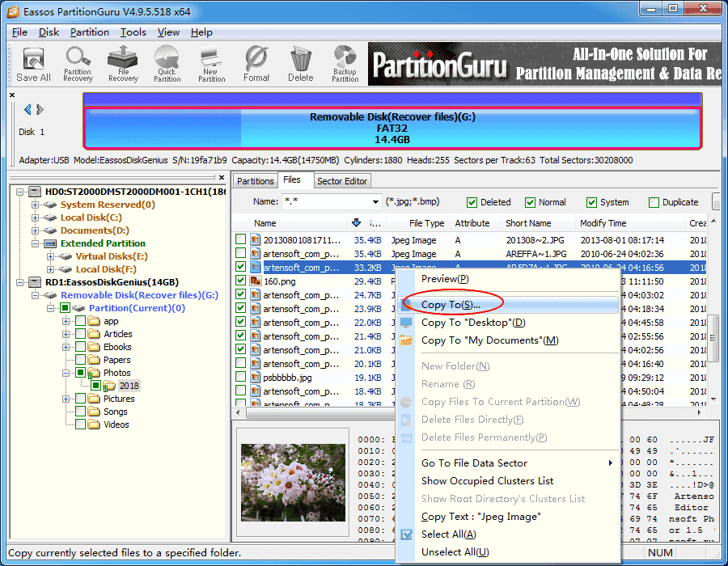Viewport: 728px width, 566px height.
Task: Sort by Modify Time column header
Action: pos(629,223)
